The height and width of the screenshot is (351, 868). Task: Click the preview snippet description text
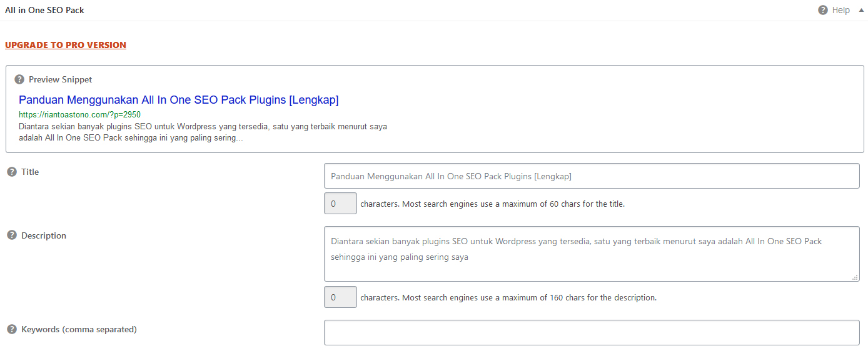coord(203,132)
